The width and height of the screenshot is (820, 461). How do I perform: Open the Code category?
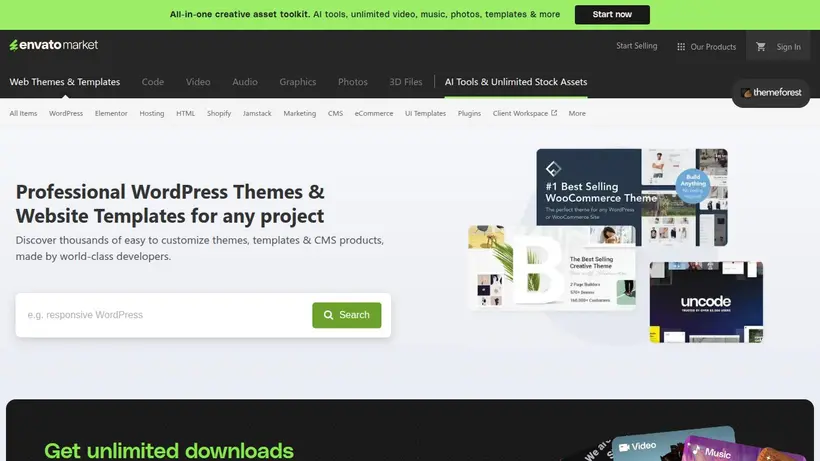click(x=153, y=82)
